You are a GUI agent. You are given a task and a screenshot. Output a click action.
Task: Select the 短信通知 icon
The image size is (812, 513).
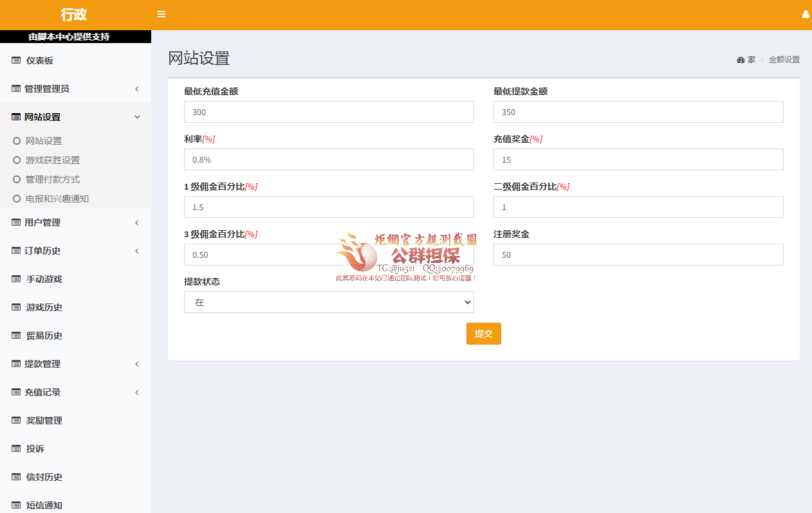[x=15, y=505]
